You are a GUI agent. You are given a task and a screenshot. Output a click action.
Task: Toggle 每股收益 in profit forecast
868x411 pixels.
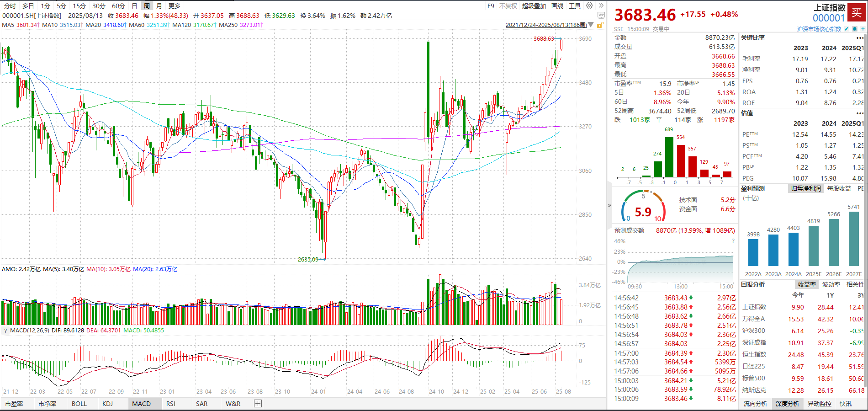click(839, 188)
